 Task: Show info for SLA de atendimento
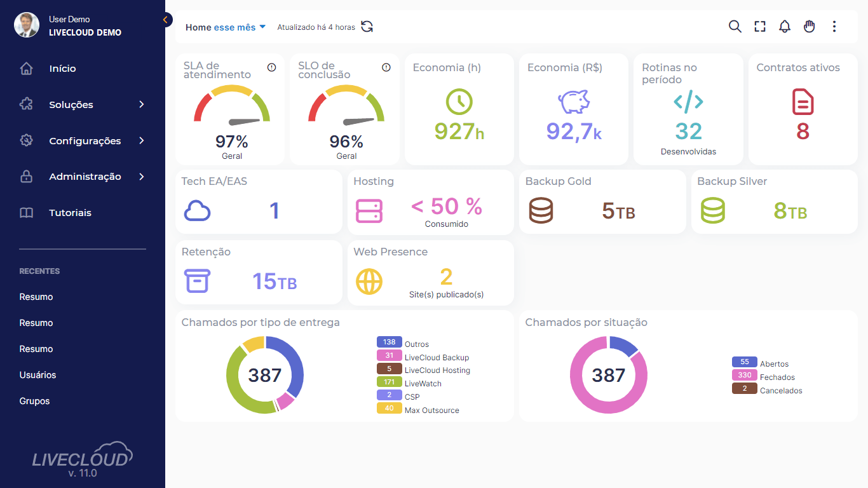(272, 67)
